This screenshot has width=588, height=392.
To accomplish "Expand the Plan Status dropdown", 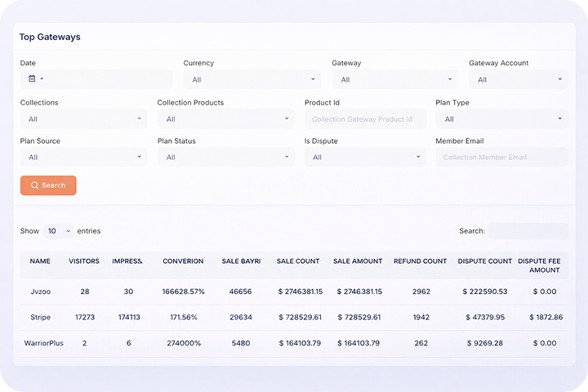I will (225, 158).
